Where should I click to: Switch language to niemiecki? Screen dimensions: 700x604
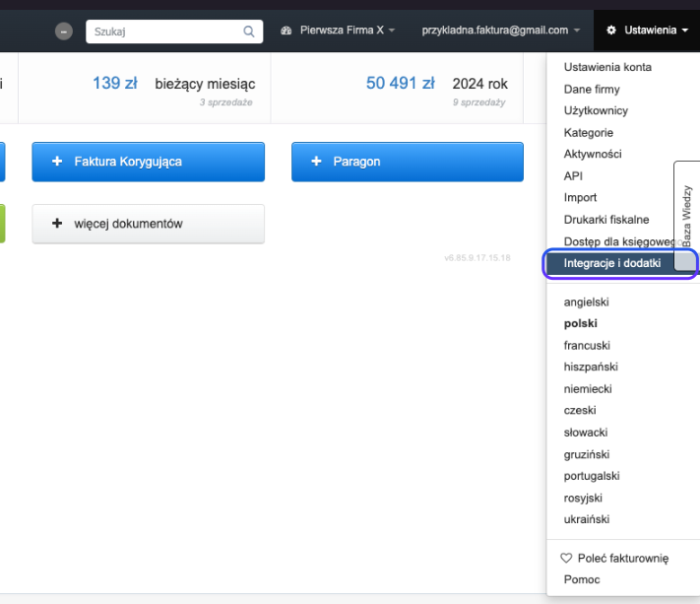click(587, 388)
